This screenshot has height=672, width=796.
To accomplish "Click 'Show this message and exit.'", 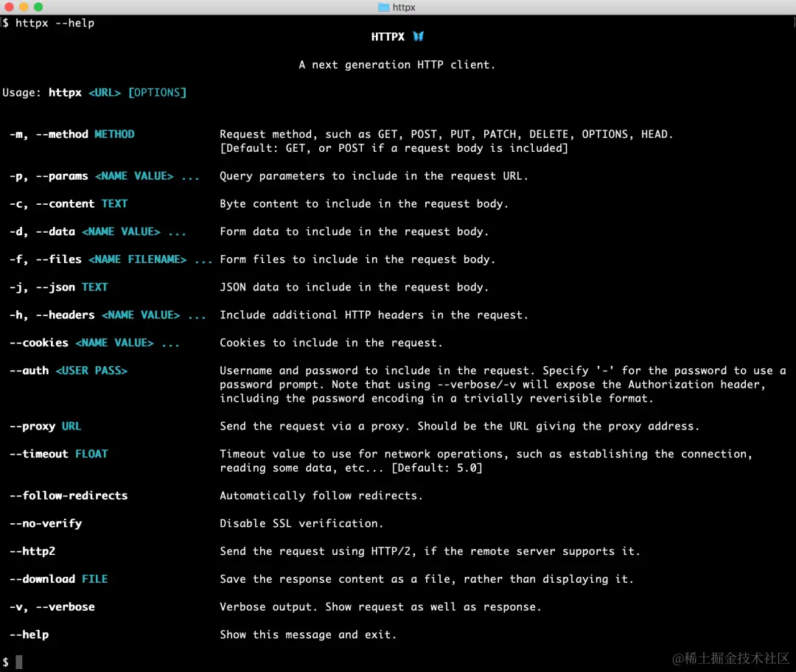I will (x=308, y=635).
